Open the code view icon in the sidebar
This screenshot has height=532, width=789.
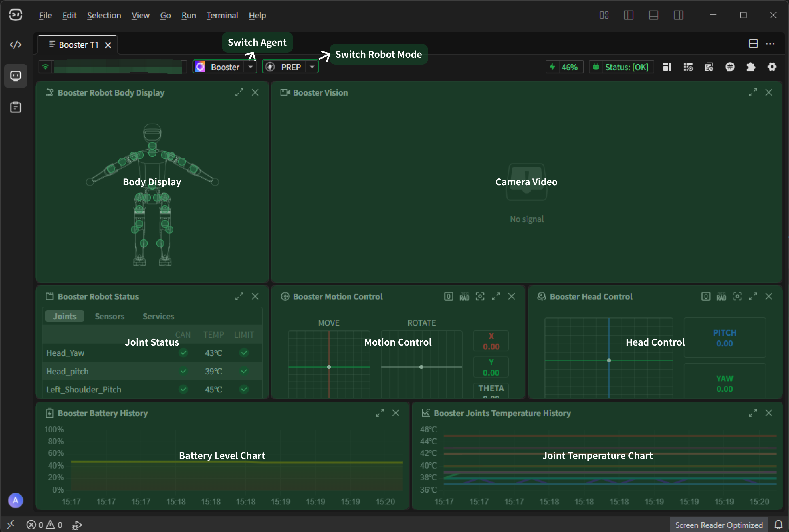click(x=16, y=45)
